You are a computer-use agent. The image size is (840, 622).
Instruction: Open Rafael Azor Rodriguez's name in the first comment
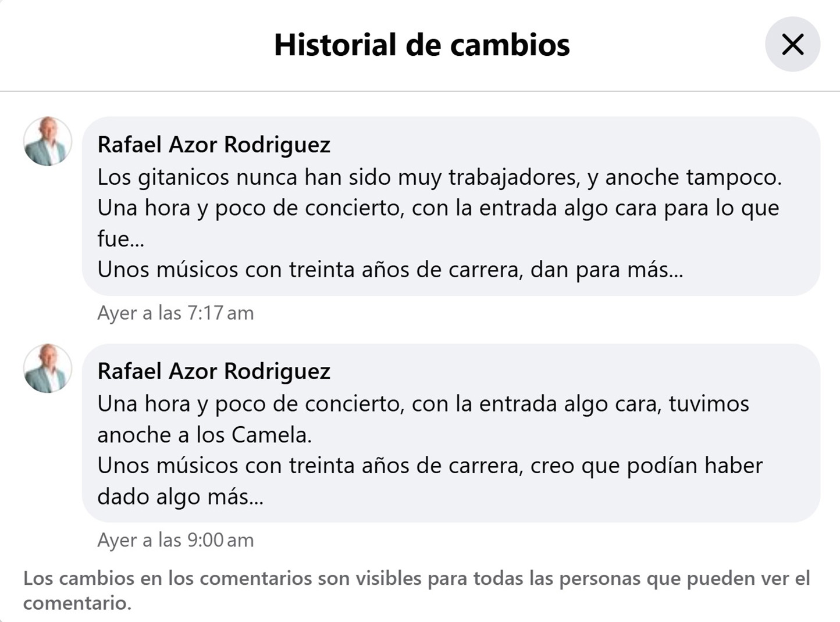[213, 144]
